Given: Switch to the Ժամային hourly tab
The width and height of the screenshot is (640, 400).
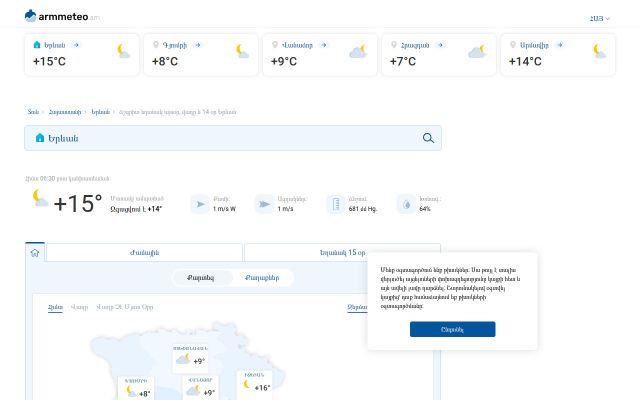Looking at the screenshot, I should click(x=144, y=253).
